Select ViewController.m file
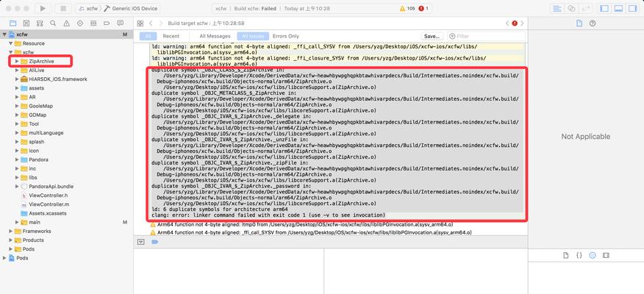 coord(49,204)
